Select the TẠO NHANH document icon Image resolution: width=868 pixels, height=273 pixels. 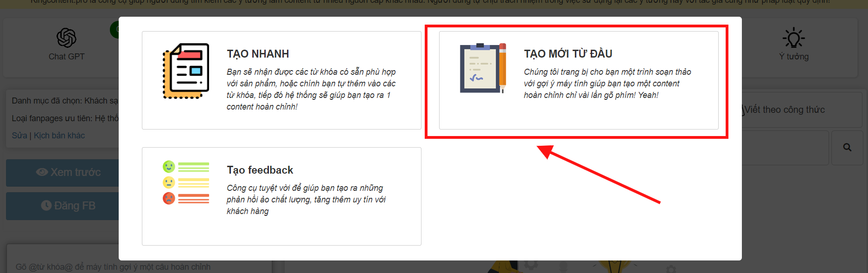click(x=186, y=71)
